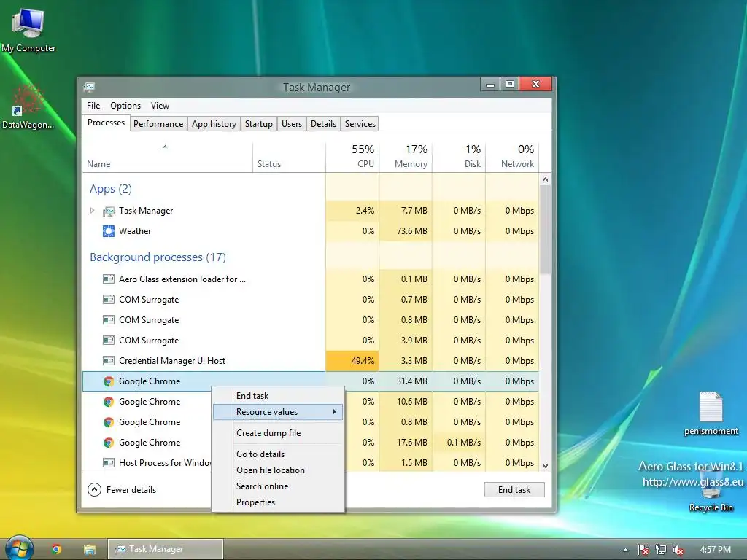
Task: Select the Google Chrome 17.6 MB row icon
Action: [x=109, y=443]
